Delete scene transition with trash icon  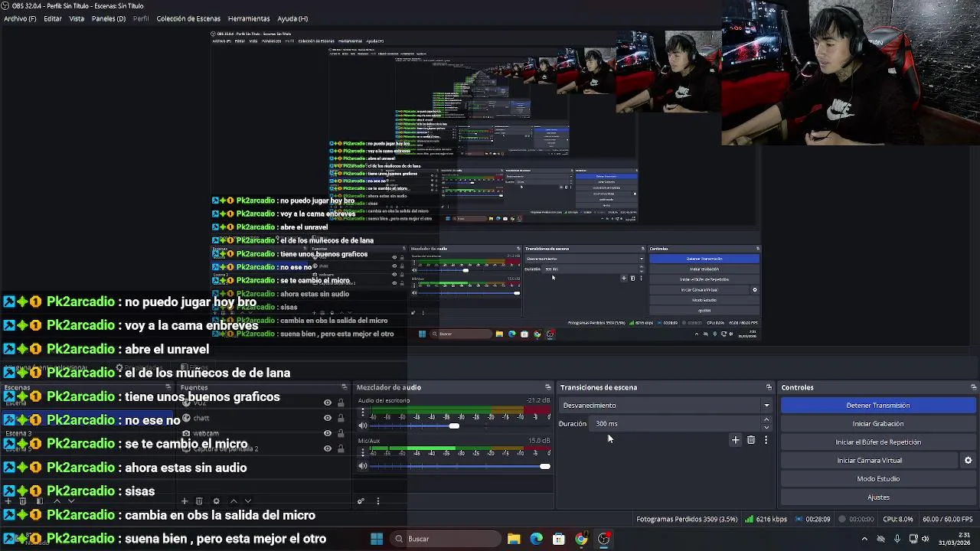(x=751, y=440)
